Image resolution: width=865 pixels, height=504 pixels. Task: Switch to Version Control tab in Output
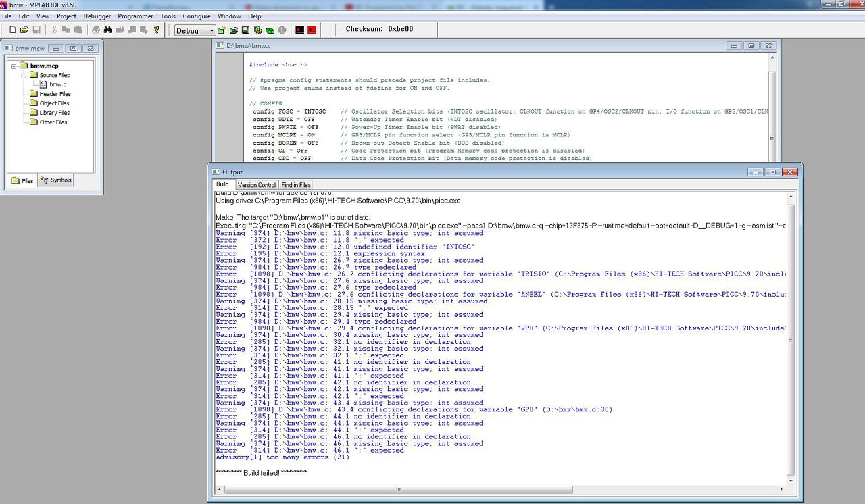coord(257,185)
